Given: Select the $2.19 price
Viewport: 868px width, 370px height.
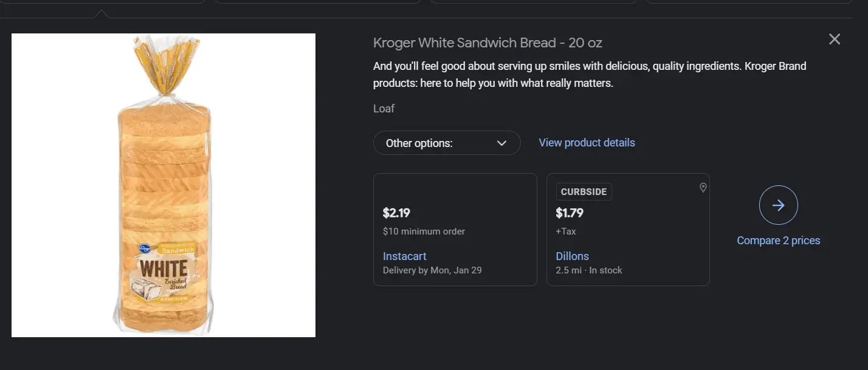Looking at the screenshot, I should 396,213.
